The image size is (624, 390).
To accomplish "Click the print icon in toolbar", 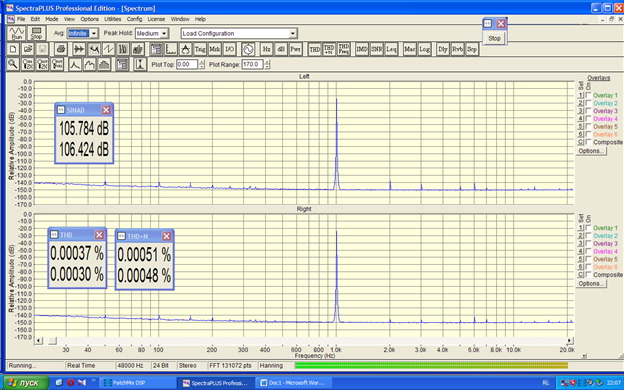I will 60,49.
